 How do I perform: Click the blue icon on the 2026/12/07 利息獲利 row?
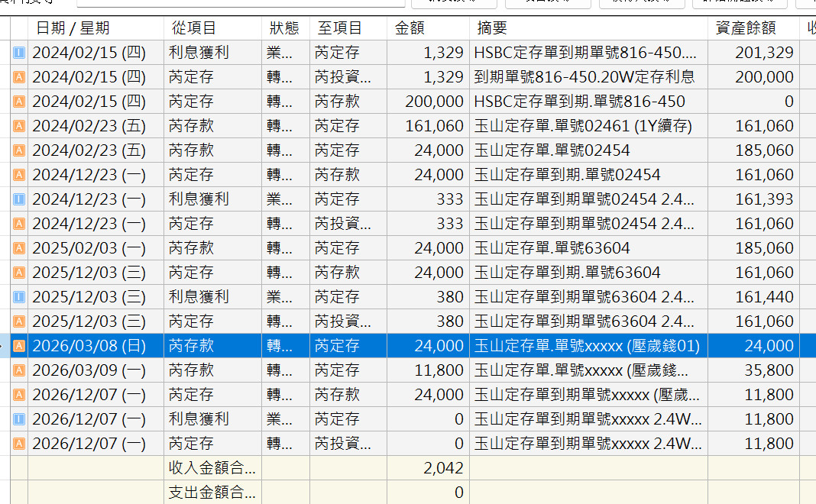coord(19,419)
